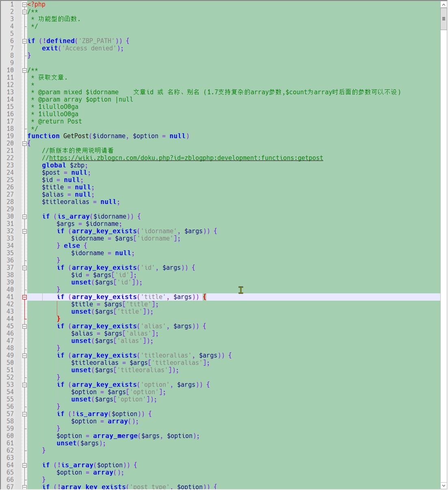Click the red closing brace on line 44
Screen dimensions: 448x490
(x=58, y=319)
